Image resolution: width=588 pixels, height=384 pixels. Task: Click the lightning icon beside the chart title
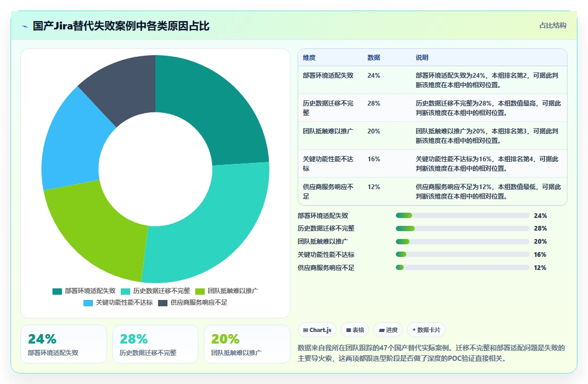[25, 26]
